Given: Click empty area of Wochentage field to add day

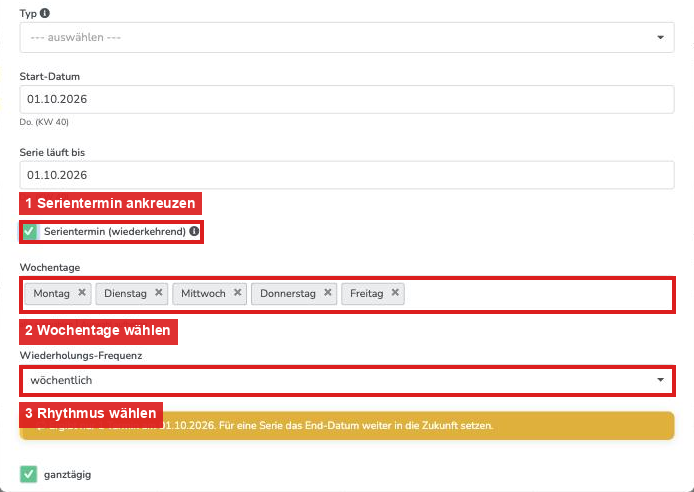Looking at the screenshot, I should pyautogui.click(x=536, y=294).
